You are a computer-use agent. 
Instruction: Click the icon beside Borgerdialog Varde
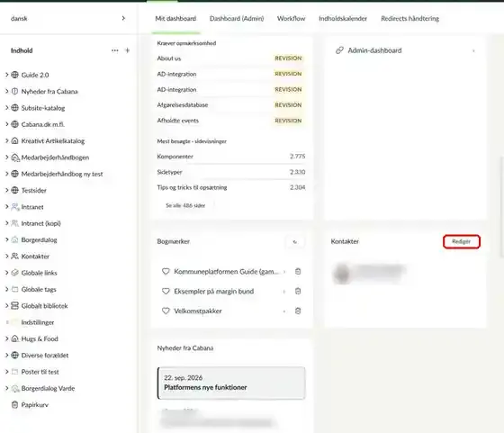(15, 388)
